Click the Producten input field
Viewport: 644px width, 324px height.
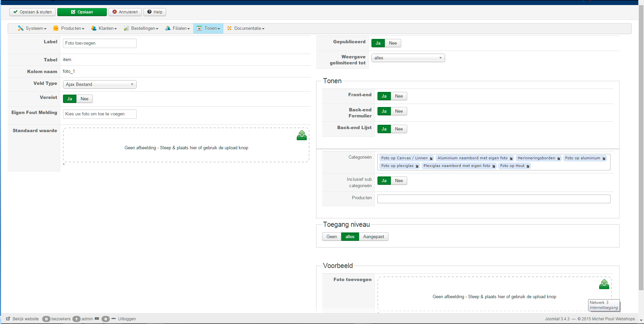coord(494,199)
